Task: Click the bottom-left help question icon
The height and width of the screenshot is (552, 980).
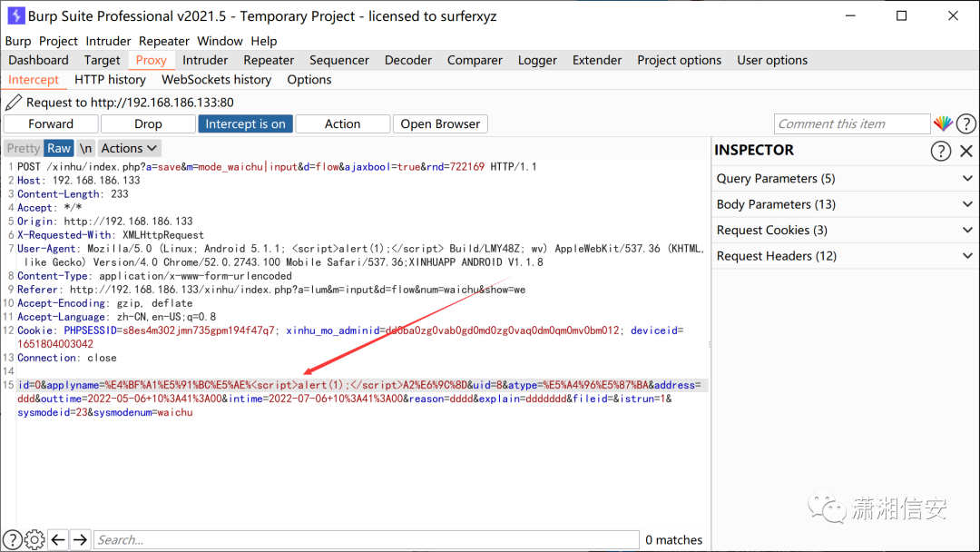Action: (x=12, y=539)
